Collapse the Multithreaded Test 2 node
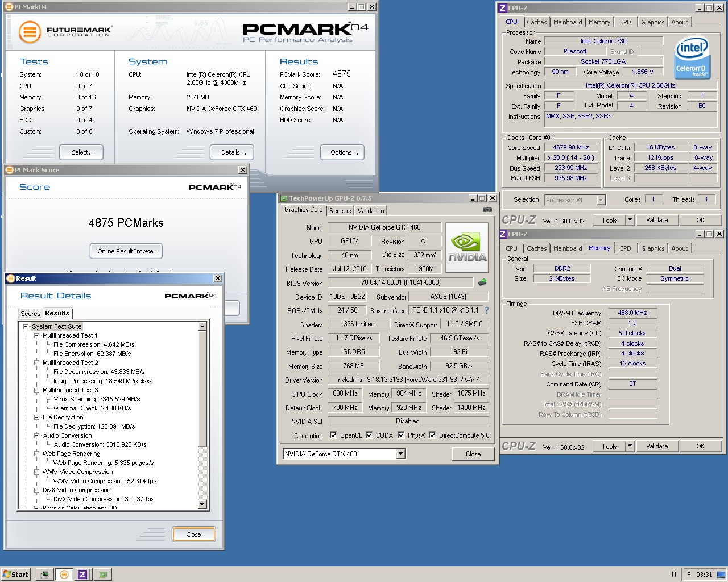Viewport: 728px width, 582px height. tap(36, 363)
